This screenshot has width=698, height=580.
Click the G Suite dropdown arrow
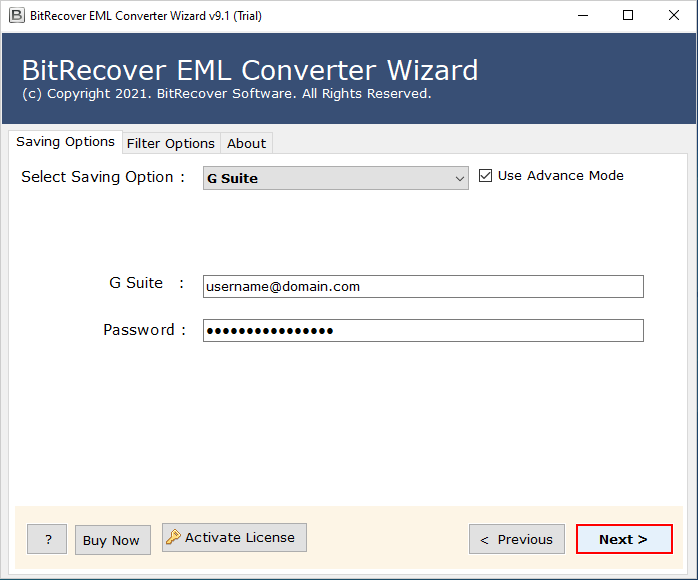(459, 179)
